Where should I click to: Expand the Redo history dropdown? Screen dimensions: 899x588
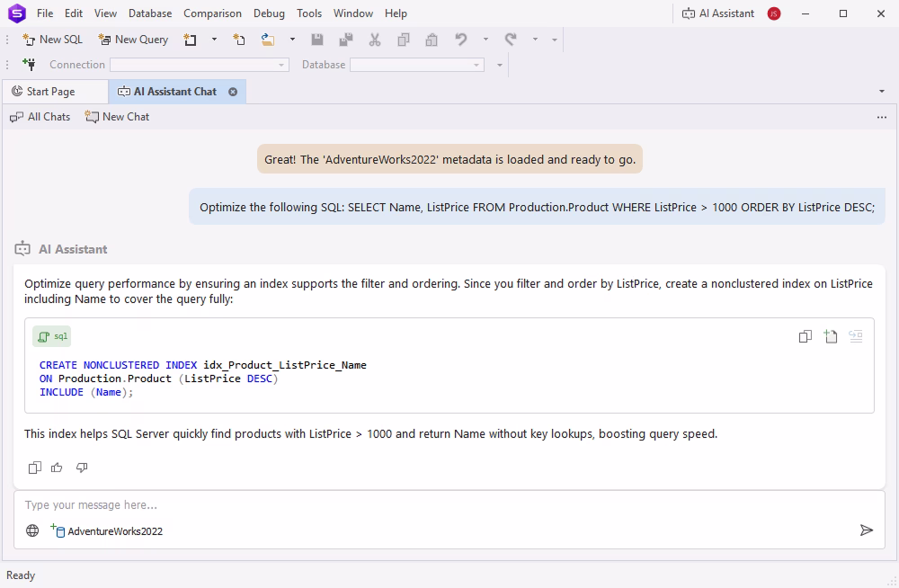(x=534, y=40)
